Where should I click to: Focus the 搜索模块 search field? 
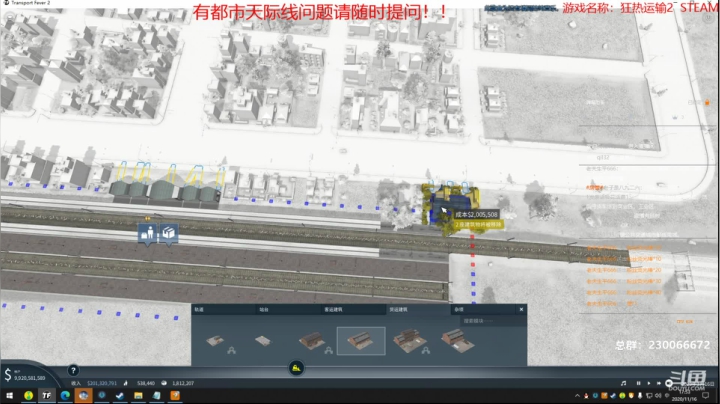pyautogui.click(x=492, y=321)
